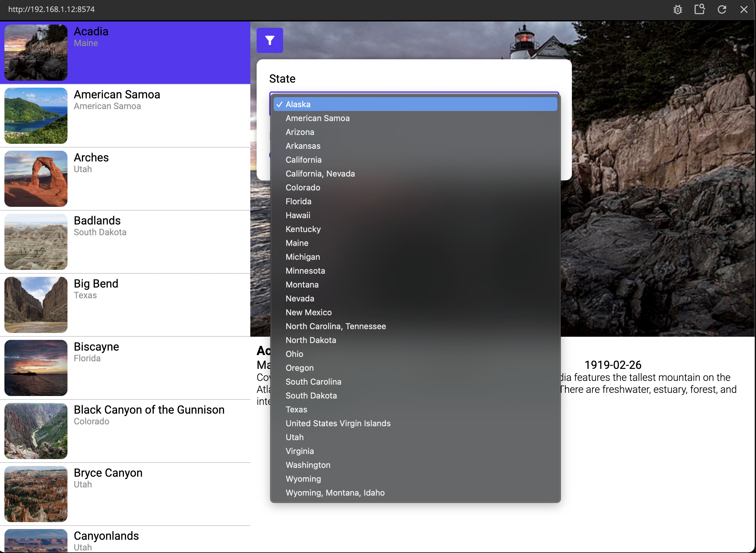The width and height of the screenshot is (756, 553).
Task: Open Badlands park entry
Action: [125, 242]
